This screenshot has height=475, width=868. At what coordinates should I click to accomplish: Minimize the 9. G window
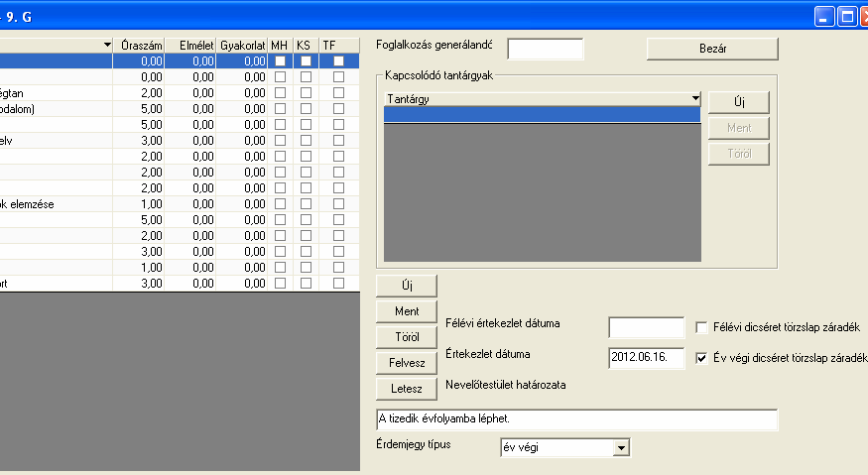point(824,17)
